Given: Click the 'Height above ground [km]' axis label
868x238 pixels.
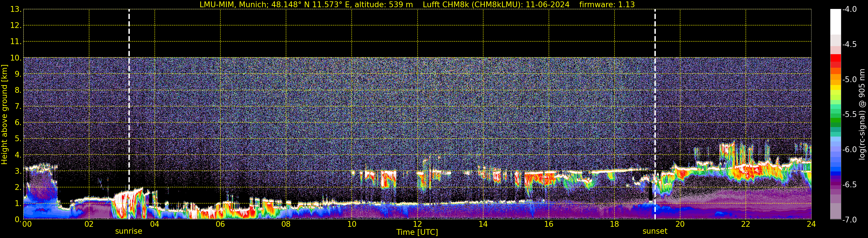Looking at the screenshot, I should pos(4,115).
